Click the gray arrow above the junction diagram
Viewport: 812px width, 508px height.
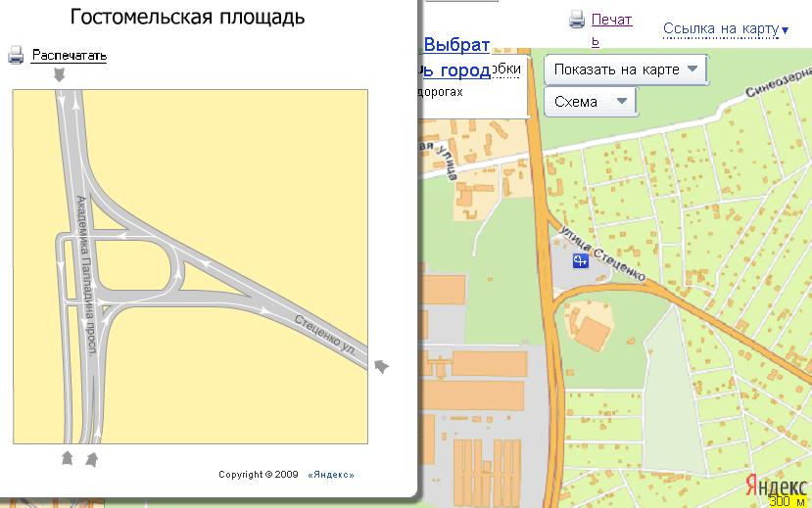(x=61, y=74)
